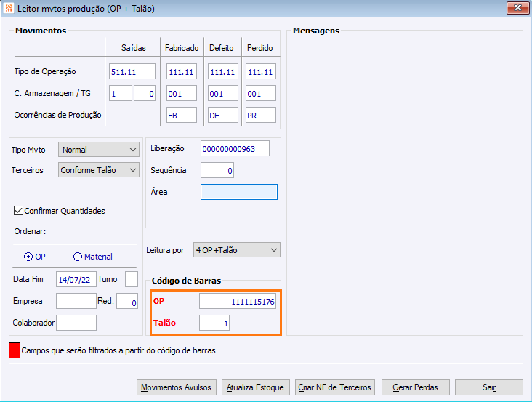Click the PR ocorrência field
This screenshot has width=532, height=402.
point(261,115)
